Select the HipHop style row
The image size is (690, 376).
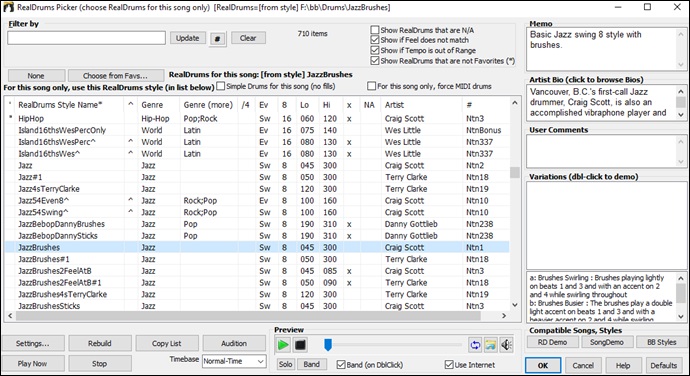[x=257, y=118]
